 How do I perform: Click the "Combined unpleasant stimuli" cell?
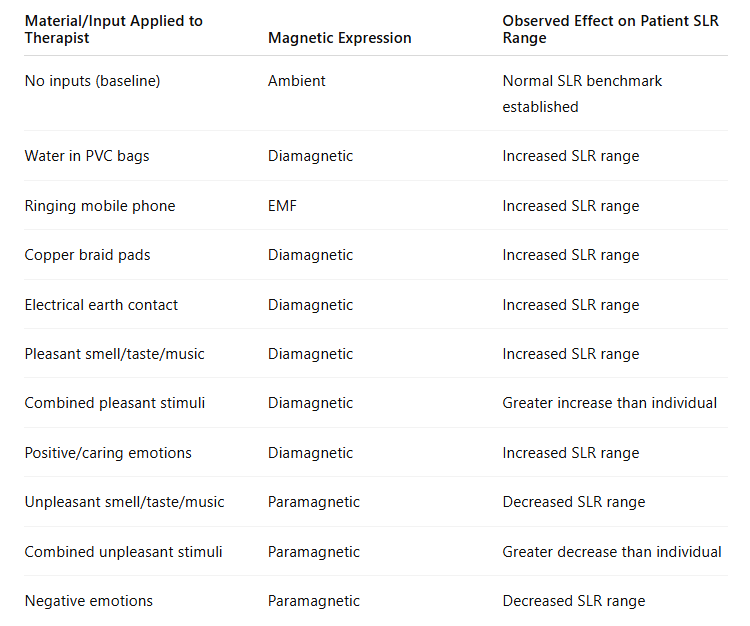point(123,552)
